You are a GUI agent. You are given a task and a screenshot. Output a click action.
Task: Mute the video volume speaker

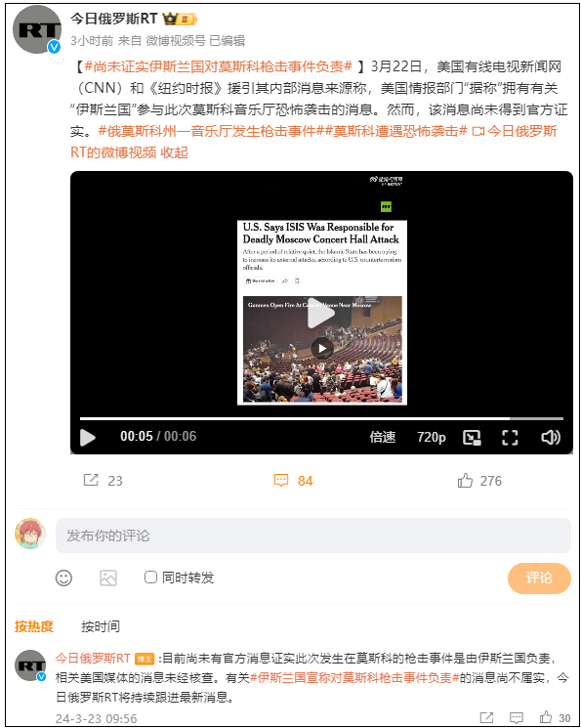point(551,437)
